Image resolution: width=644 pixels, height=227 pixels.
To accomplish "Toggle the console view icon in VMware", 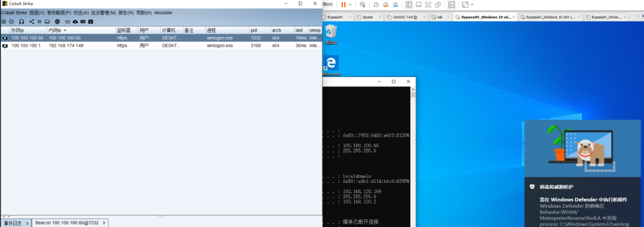I will click(x=451, y=5).
